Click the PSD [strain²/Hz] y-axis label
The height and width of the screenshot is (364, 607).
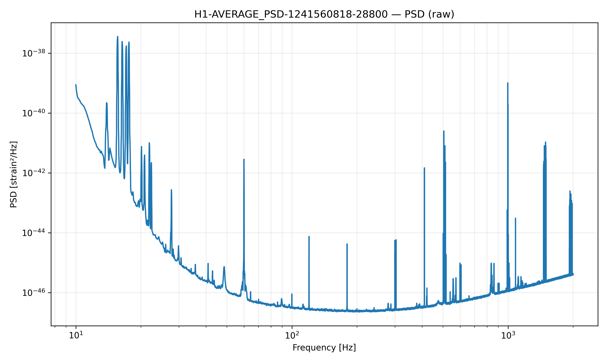14,174
